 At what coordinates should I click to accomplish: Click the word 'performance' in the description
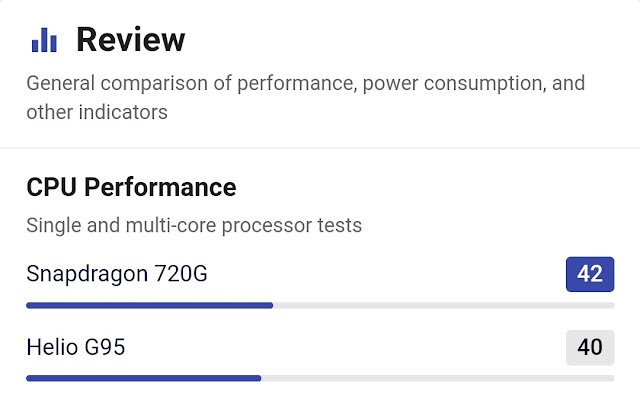pos(297,83)
